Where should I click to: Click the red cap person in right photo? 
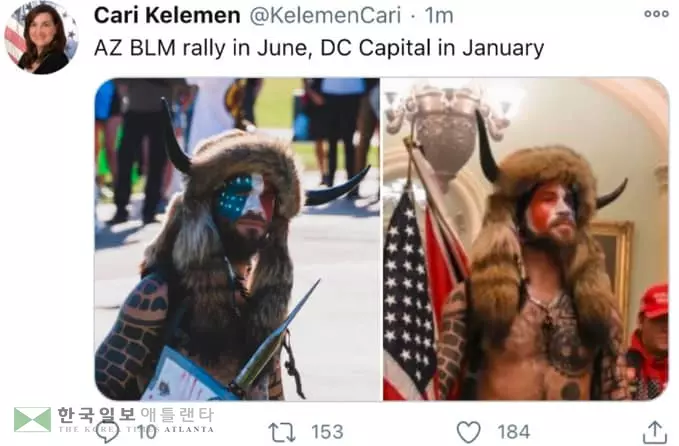coord(648,342)
